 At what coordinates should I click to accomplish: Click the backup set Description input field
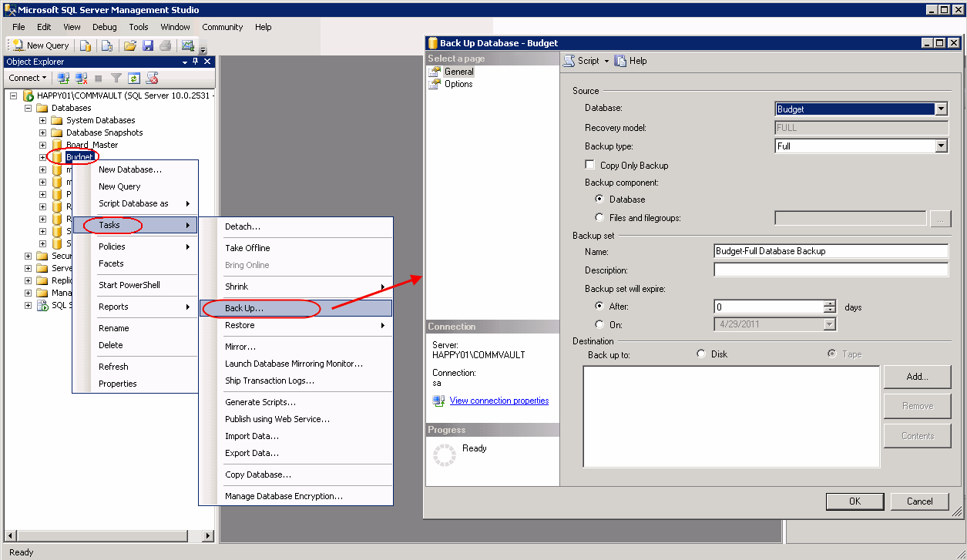click(831, 270)
